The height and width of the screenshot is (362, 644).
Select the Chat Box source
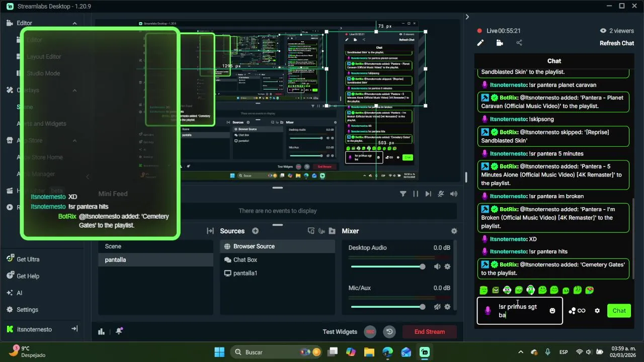pos(277,260)
